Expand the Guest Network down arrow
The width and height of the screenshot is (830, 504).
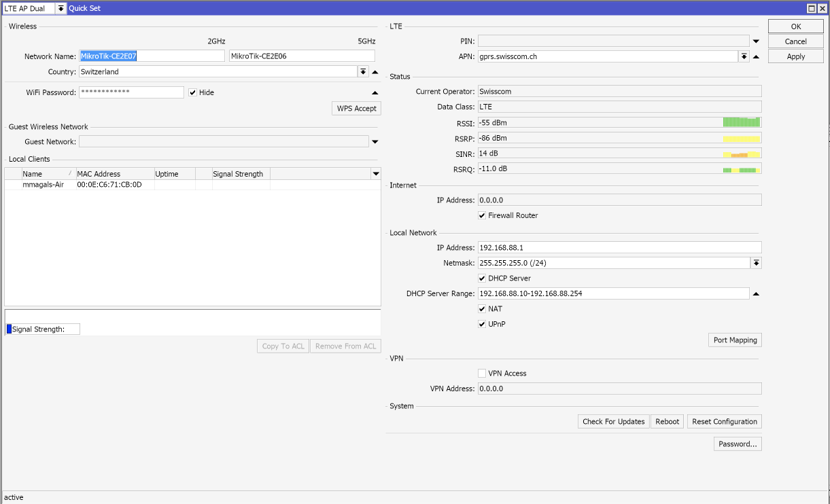pyautogui.click(x=375, y=142)
